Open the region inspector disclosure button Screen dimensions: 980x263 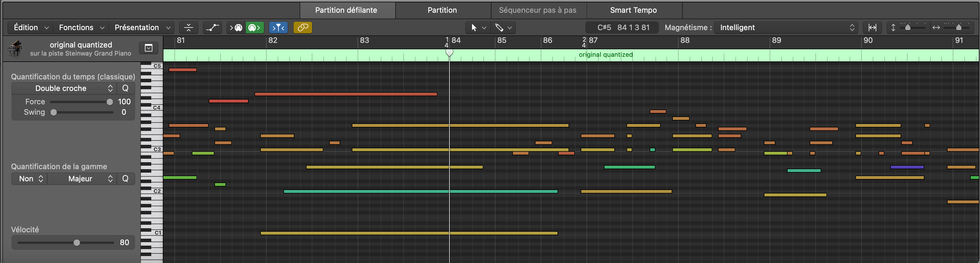point(149,48)
